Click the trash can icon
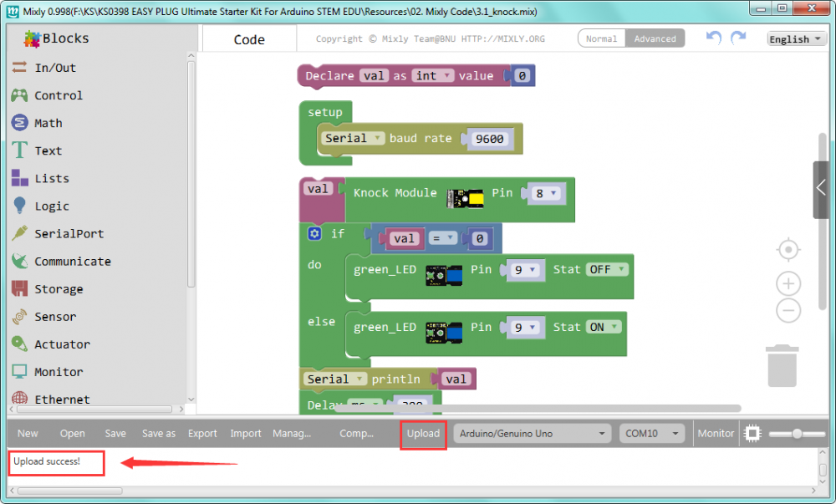The image size is (836, 504). (782, 366)
